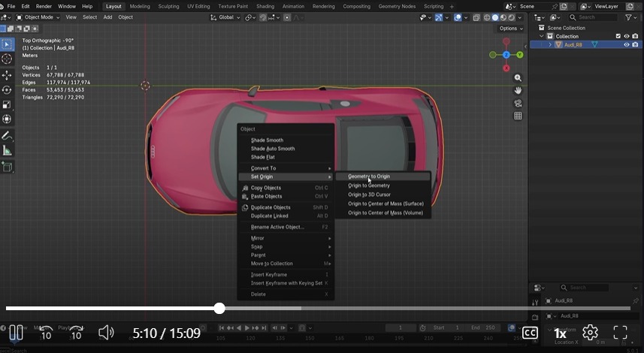Screen dimensions: 644x353
Task: Click the pin scene icon
Action: [555, 7]
